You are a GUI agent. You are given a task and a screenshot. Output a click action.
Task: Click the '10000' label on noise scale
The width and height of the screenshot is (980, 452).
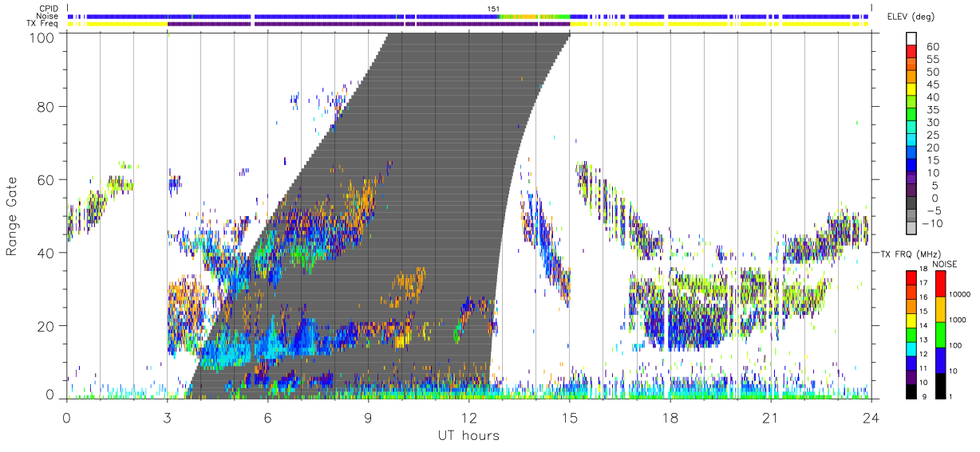coord(960,294)
